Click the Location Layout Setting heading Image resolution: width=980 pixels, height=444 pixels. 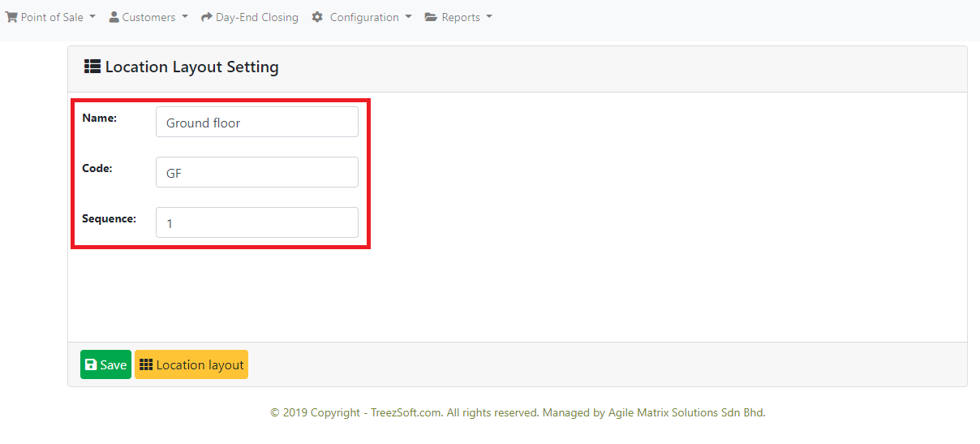(x=191, y=67)
